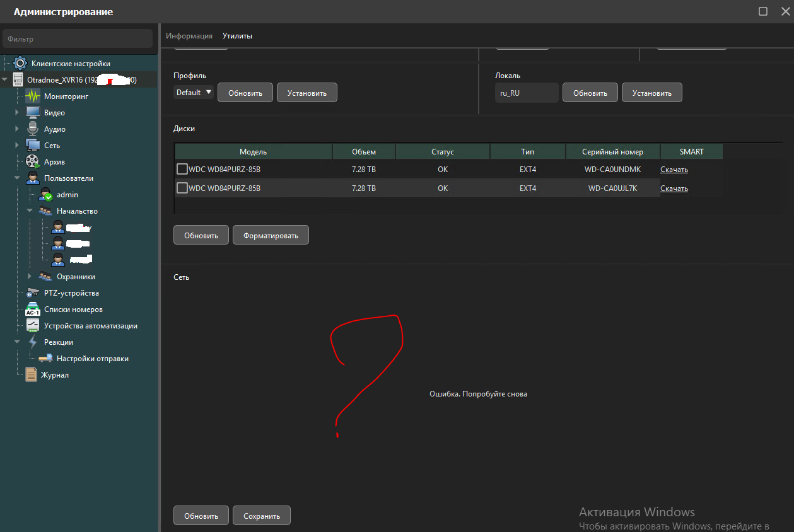Expand the Аудио tree node
This screenshot has height=532, width=794.
(18, 129)
